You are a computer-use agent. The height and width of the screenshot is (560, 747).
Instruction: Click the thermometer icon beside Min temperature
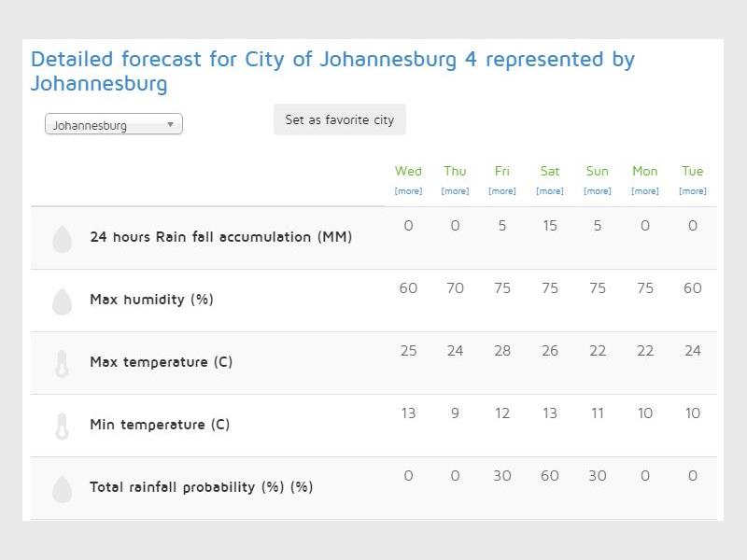(62, 426)
